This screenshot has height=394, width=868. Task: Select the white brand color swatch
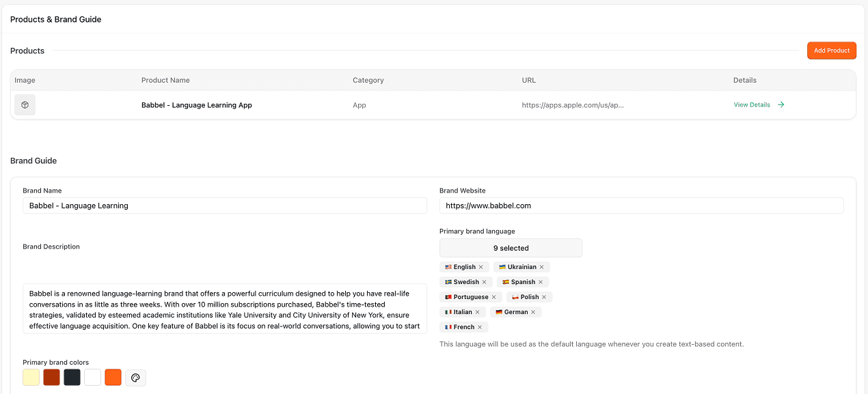tap(93, 378)
